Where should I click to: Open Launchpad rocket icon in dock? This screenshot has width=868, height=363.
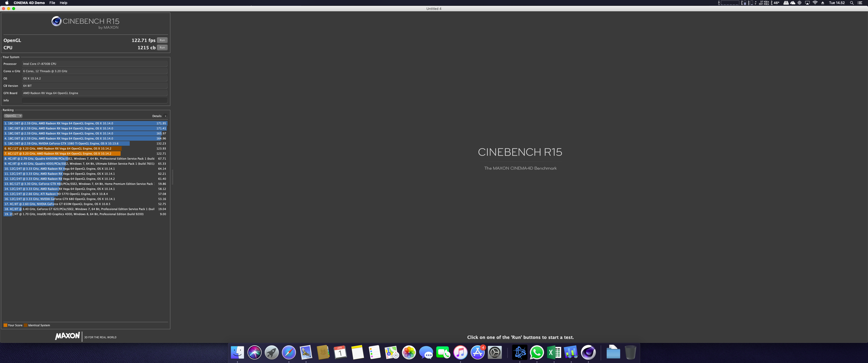click(272, 353)
